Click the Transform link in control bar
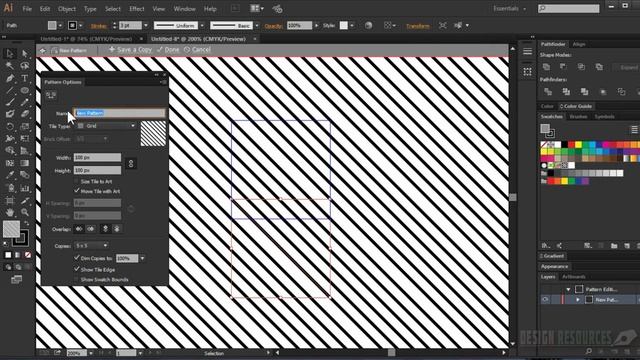640x360 pixels. (418, 26)
